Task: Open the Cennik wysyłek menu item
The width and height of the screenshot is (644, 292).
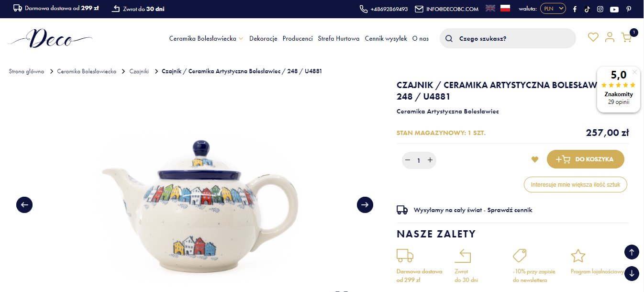Action: pos(386,38)
